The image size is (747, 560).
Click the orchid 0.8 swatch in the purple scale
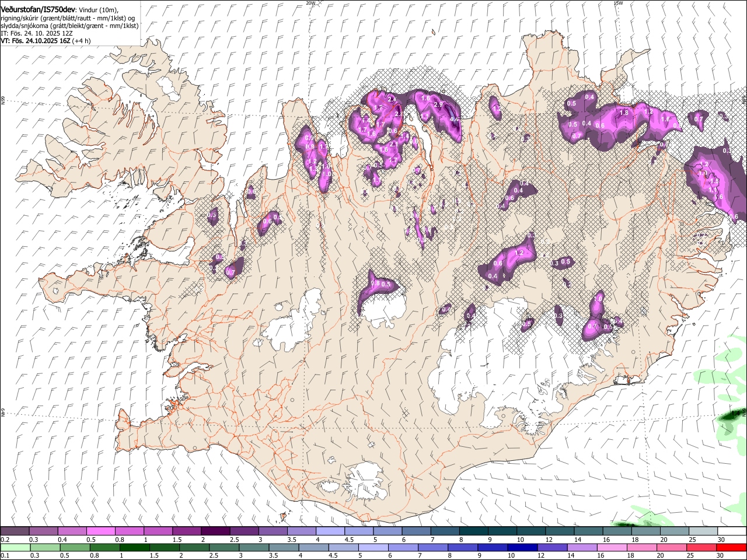click(130, 531)
